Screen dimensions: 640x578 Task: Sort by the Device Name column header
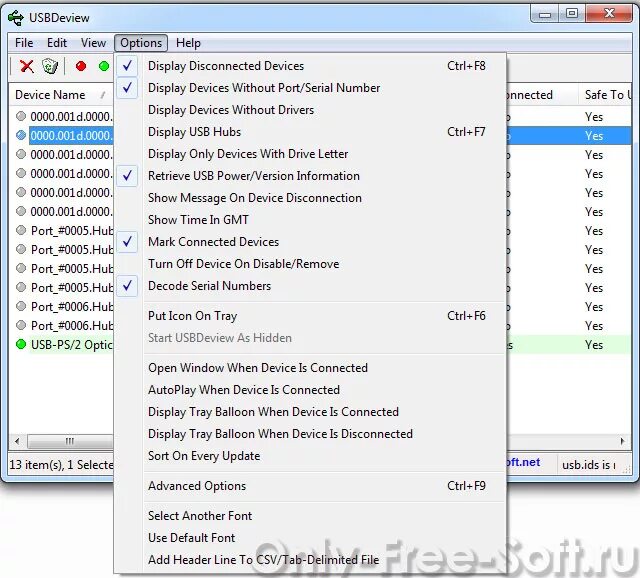[60, 95]
